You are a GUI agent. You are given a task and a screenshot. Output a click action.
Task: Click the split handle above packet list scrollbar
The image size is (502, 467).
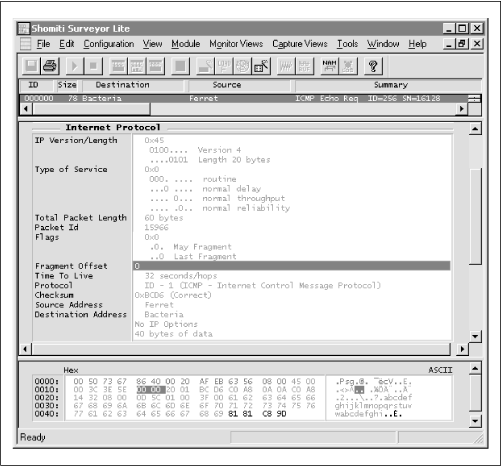pos(474,99)
